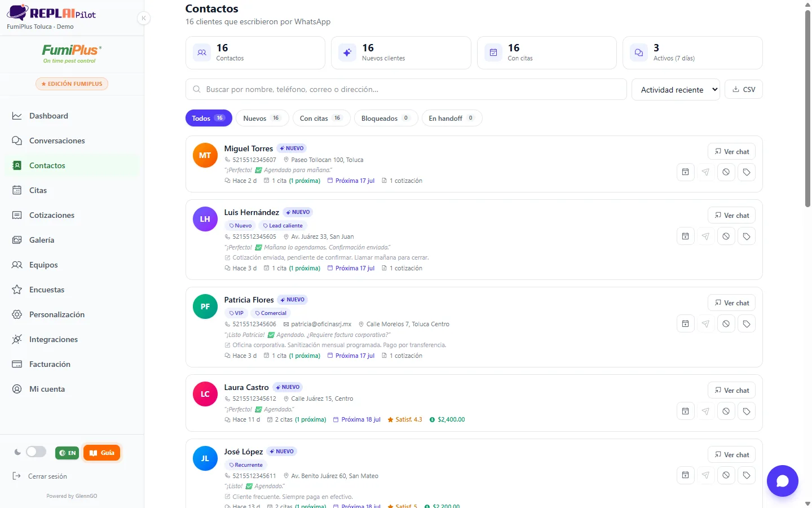Open Personalización in the sidebar
The image size is (812, 508).
tap(72, 314)
